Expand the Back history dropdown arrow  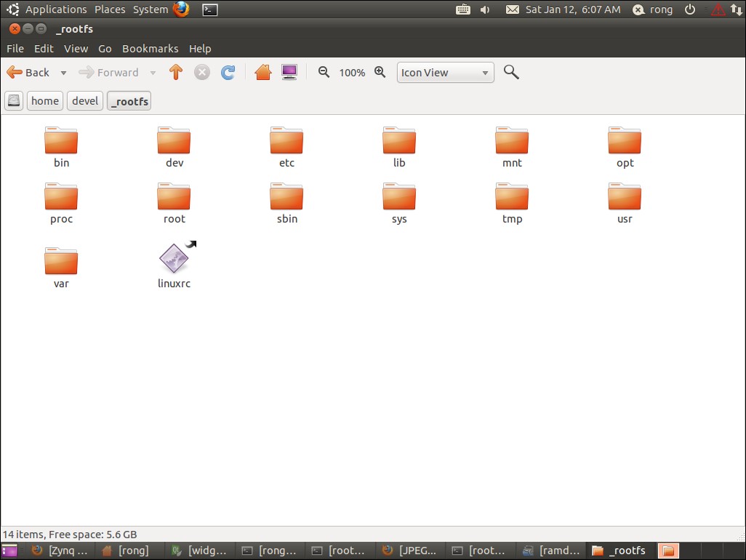click(x=63, y=73)
